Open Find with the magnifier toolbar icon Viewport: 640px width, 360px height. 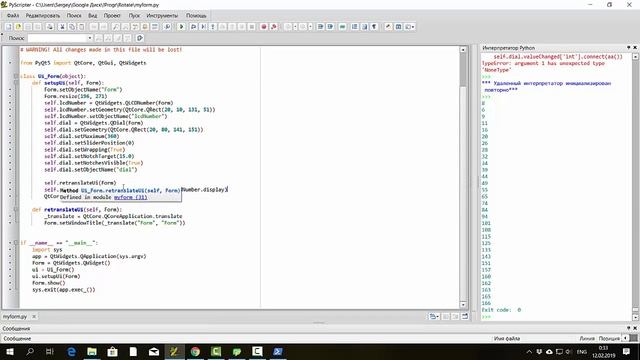(116, 27)
